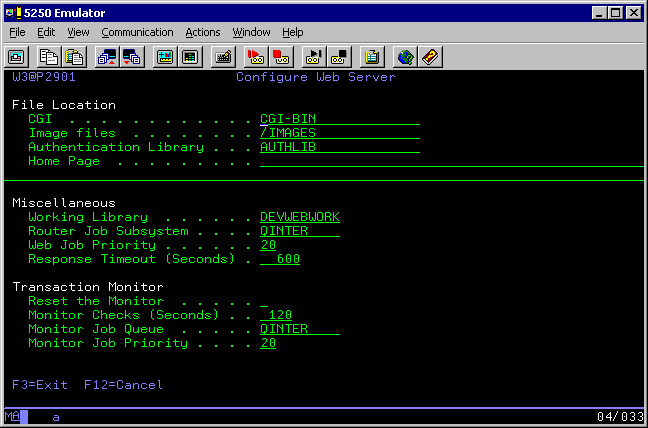Viewport: 648px width, 428px height.
Task: Click the empty Home Page field
Action: coord(452,161)
